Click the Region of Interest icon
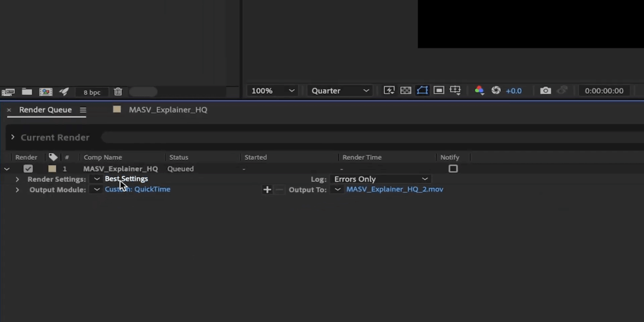The image size is (644, 322). pyautogui.click(x=438, y=91)
